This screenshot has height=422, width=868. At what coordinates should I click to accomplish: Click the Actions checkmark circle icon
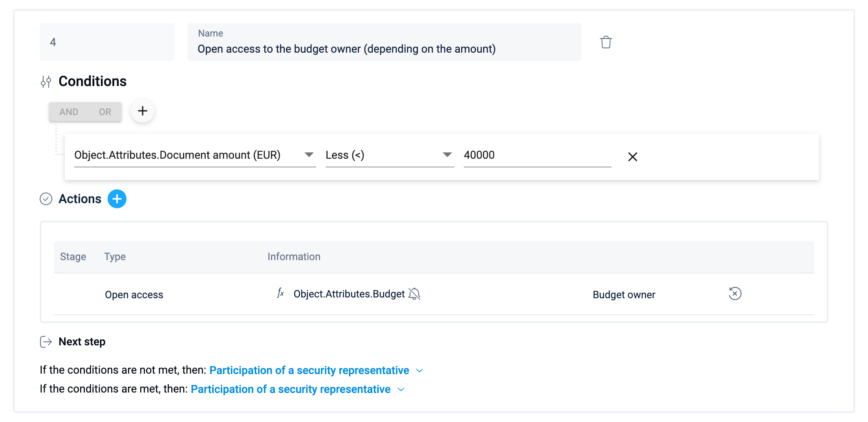46,199
